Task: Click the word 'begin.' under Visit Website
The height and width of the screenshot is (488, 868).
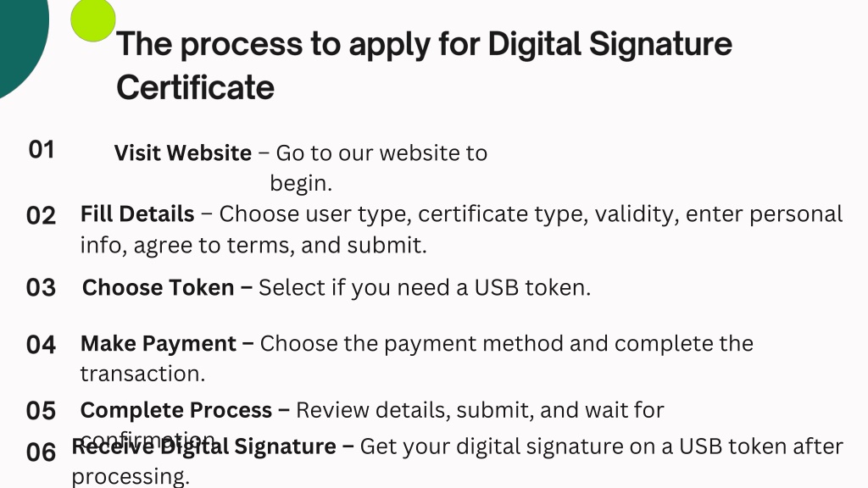Action: click(x=301, y=184)
